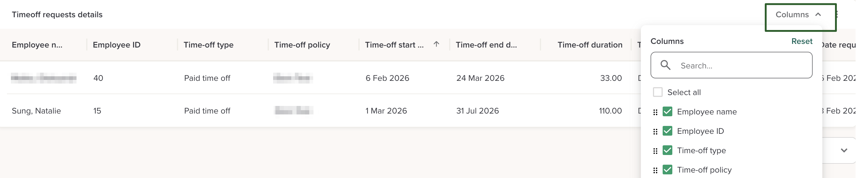868x178 pixels.
Task: Expand the chevron dropdown below the table
Action: pos(844,150)
